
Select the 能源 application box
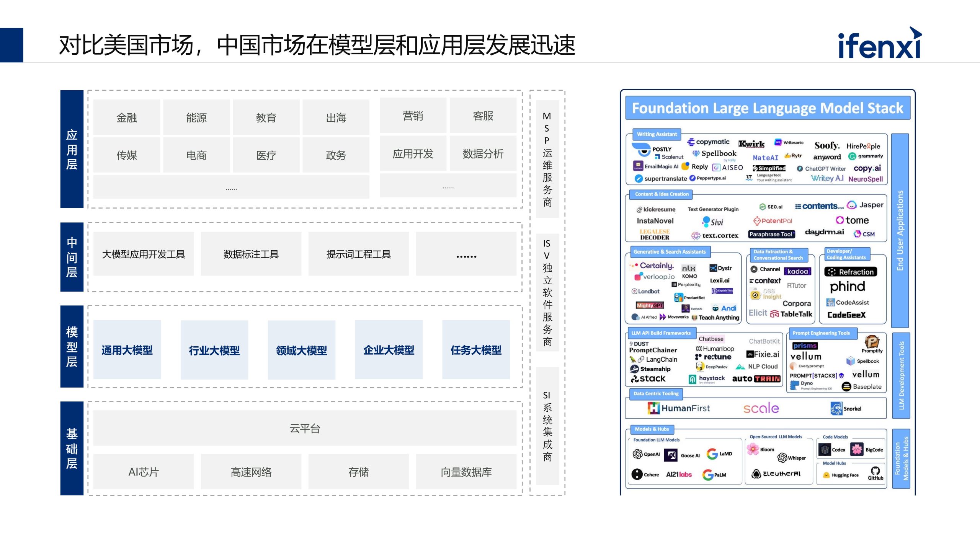[196, 117]
